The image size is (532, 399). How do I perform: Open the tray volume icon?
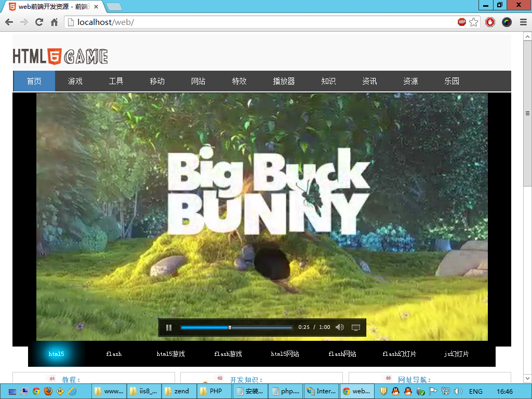(458, 392)
